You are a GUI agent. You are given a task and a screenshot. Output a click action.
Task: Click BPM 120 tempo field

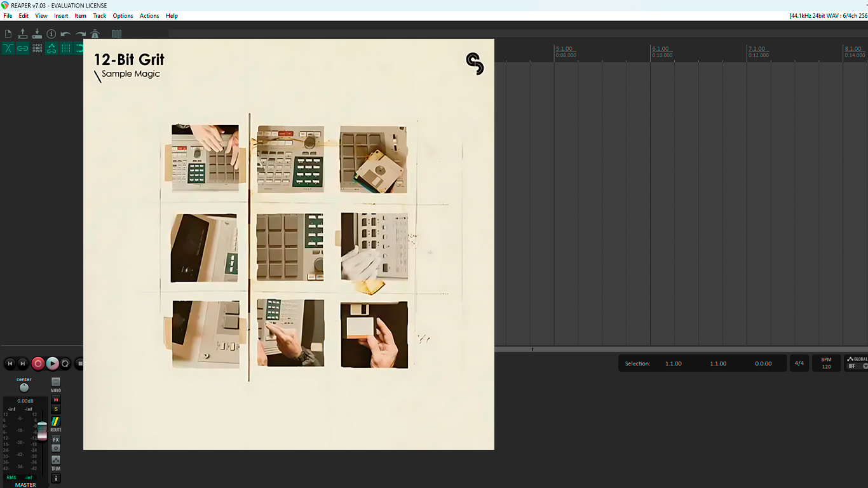[x=827, y=363]
